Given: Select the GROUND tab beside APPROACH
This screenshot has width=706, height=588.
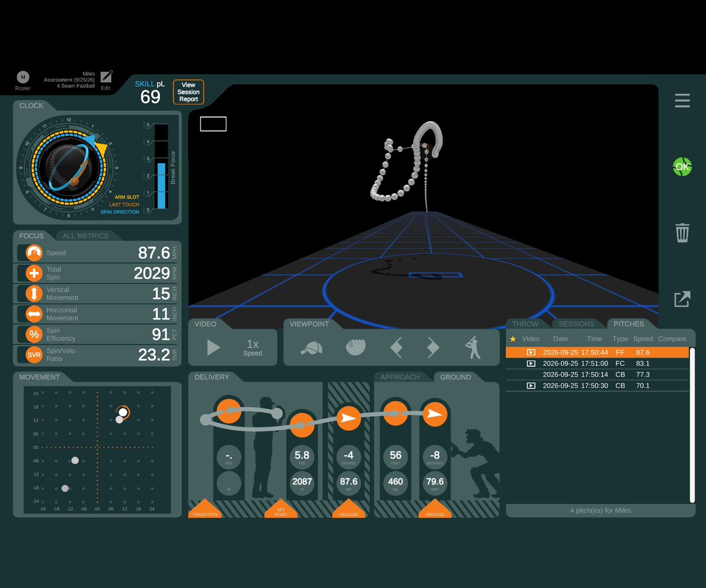Looking at the screenshot, I should click(x=455, y=377).
